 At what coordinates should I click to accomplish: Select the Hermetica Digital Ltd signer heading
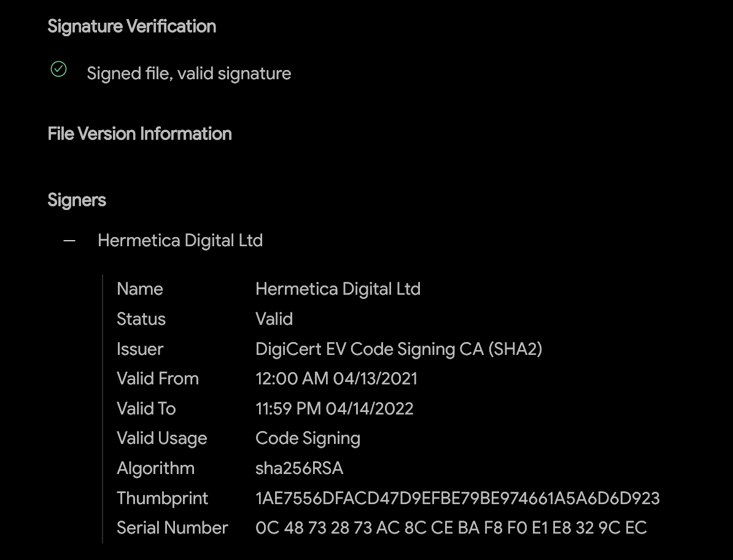click(180, 241)
